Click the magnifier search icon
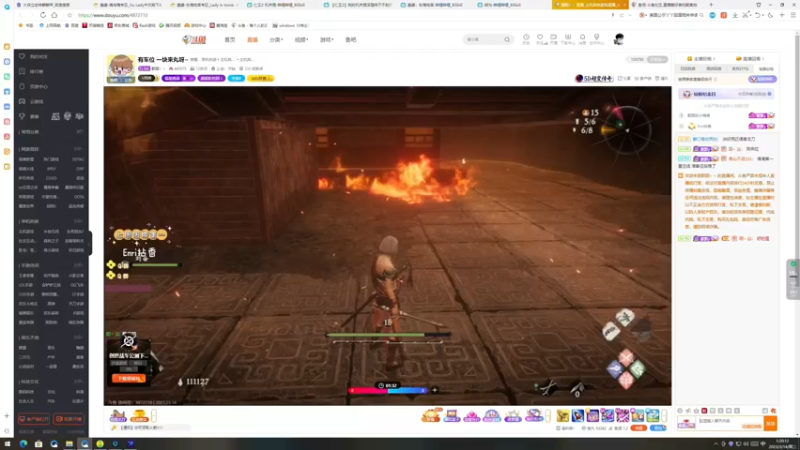This screenshot has width=800, height=450. (507, 39)
